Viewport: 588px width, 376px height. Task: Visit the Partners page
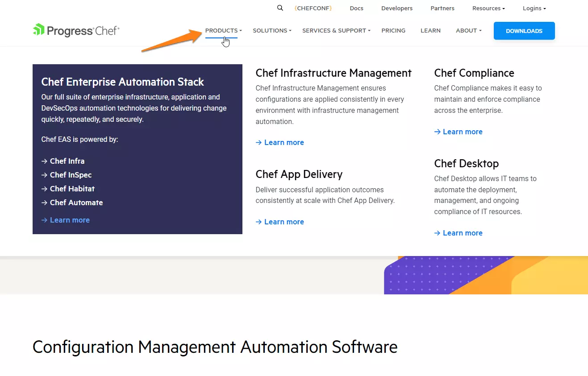pyautogui.click(x=442, y=8)
